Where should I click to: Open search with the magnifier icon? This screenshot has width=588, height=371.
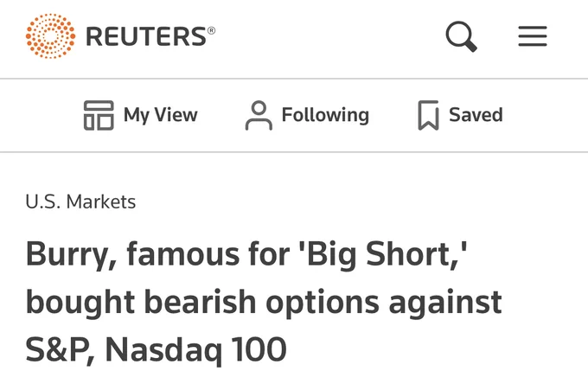click(x=462, y=35)
